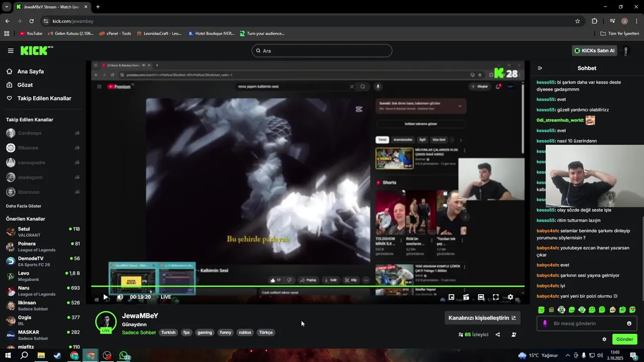Reload the browser page

31,21
